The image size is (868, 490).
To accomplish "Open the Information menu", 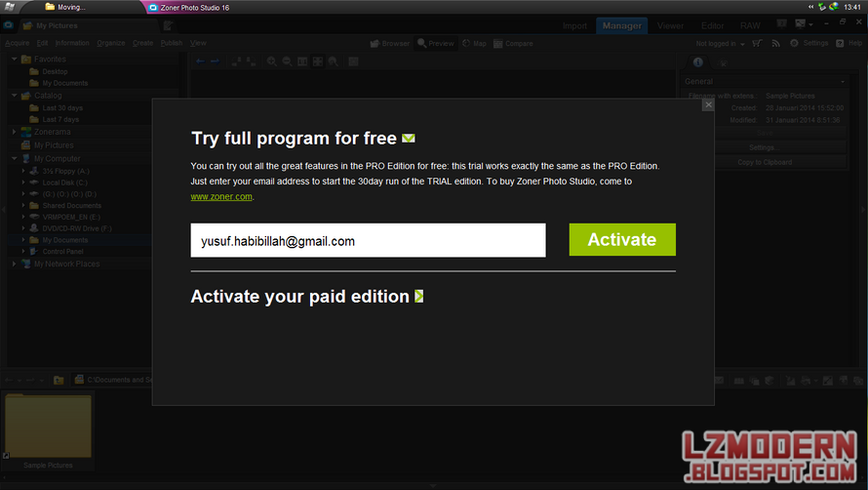I will (x=72, y=43).
